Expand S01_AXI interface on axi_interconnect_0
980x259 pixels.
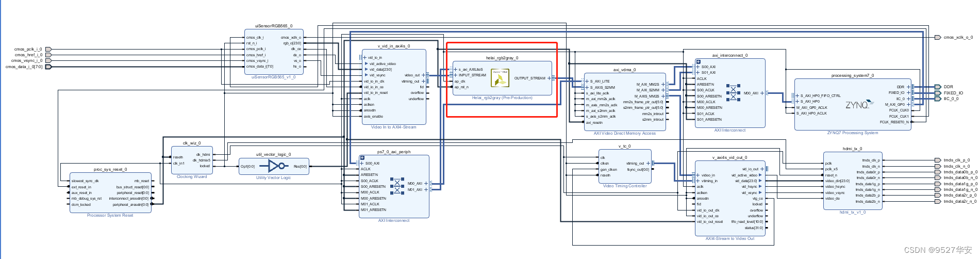699,72
